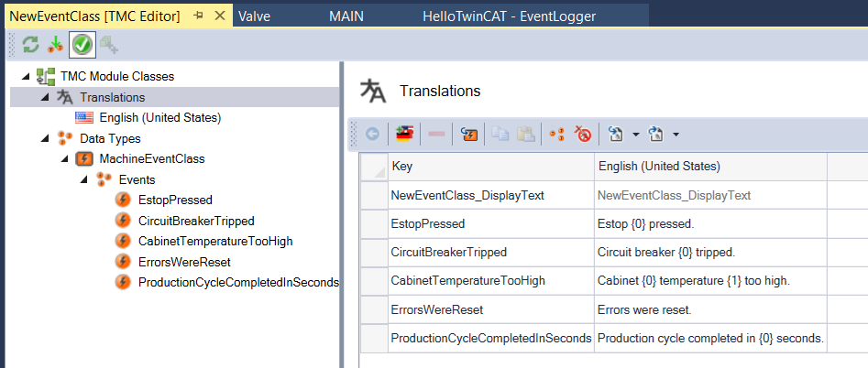
Task: Collapse the MachineEventClass tree node
Action: point(64,159)
